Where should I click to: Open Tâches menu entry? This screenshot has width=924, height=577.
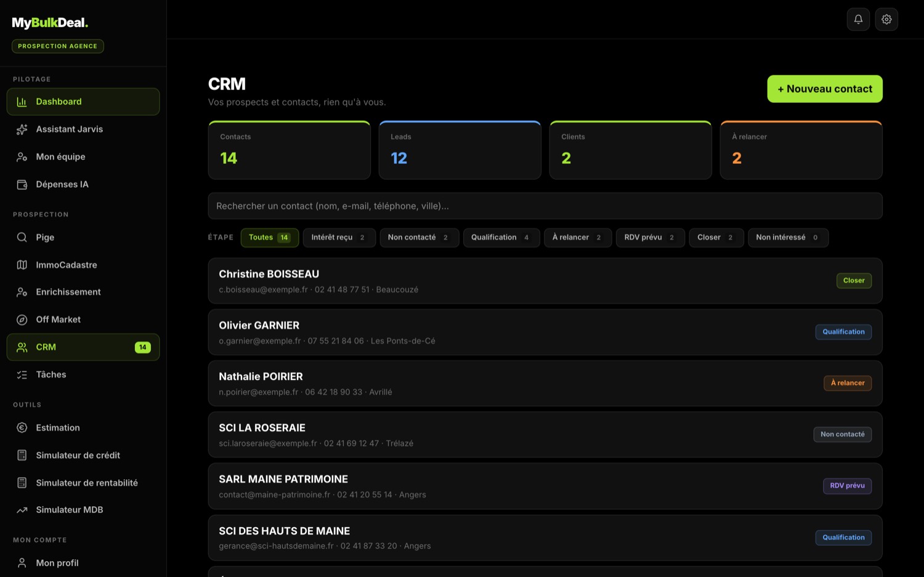(83, 374)
